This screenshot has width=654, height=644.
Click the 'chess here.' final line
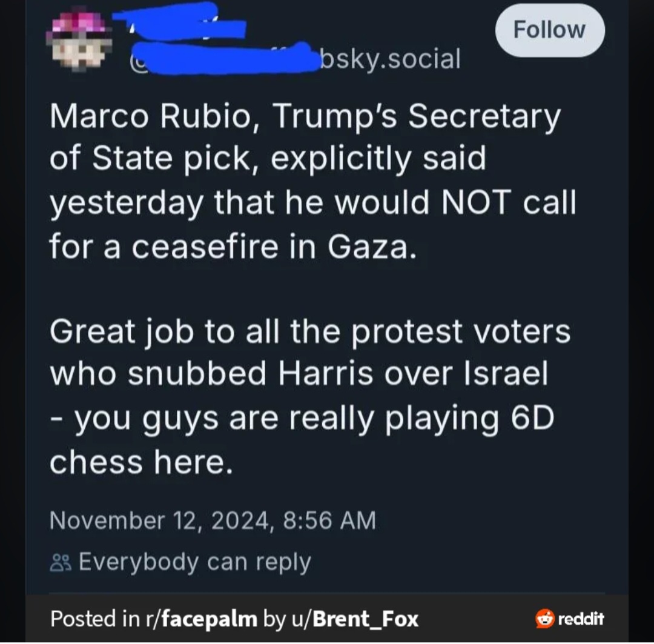pos(141,462)
